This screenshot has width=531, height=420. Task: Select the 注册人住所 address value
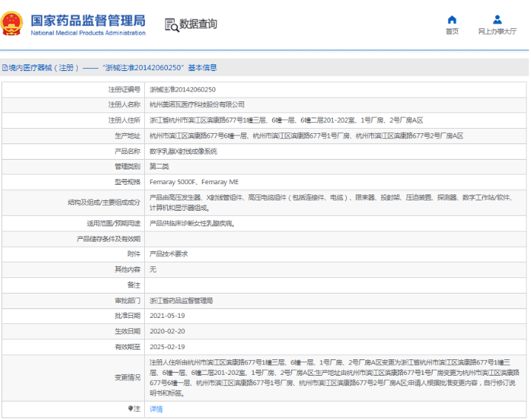pos(286,121)
